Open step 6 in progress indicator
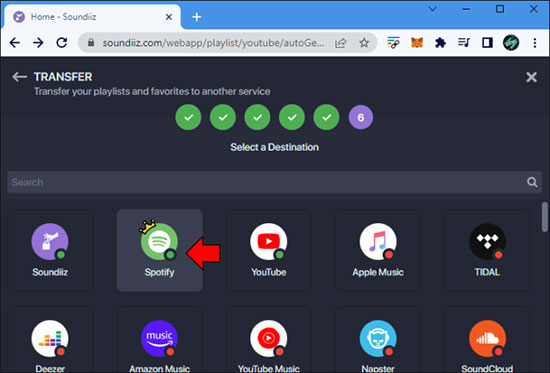Screen dimensions: 550x373 [x=361, y=117]
